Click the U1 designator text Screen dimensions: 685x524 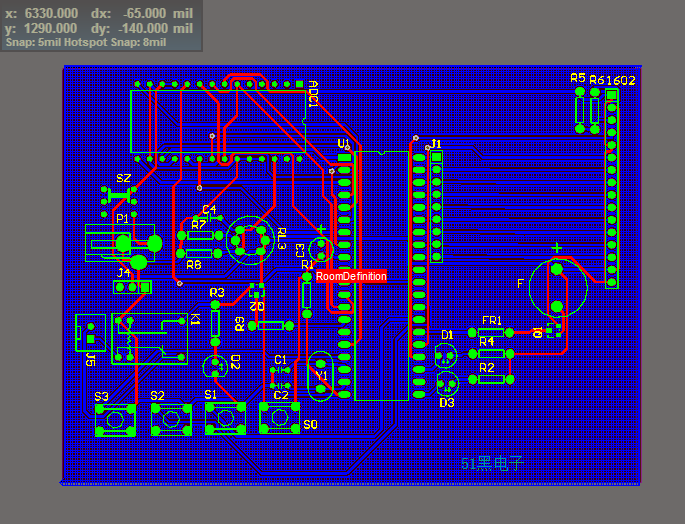pos(343,143)
